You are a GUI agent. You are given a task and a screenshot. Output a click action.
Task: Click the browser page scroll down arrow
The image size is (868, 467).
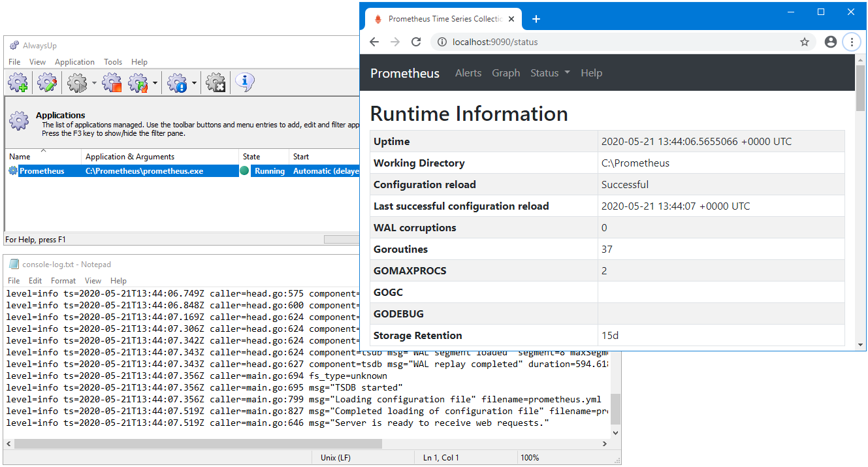[x=860, y=344]
